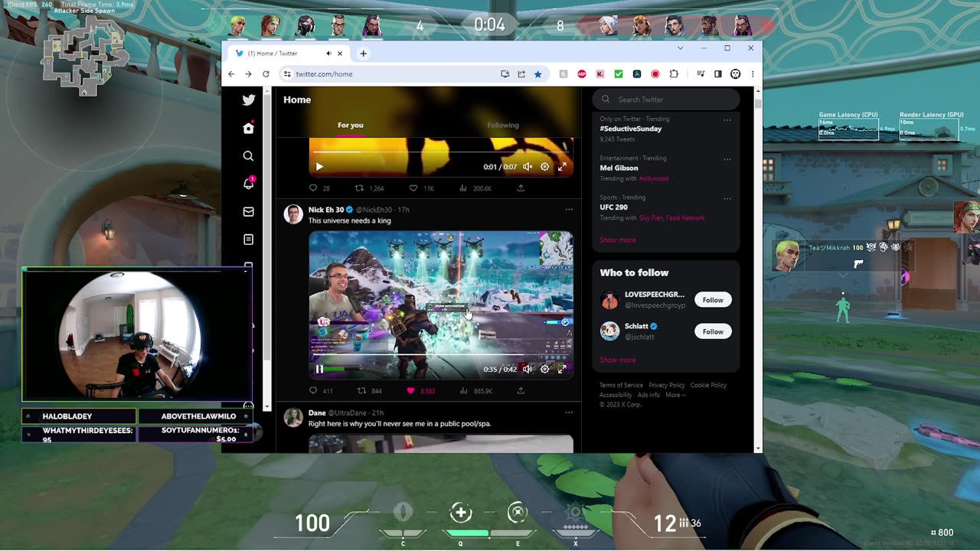Viewport: 980px width, 551px height.
Task: Open the Chrome three-dot menu
Action: pyautogui.click(x=753, y=74)
